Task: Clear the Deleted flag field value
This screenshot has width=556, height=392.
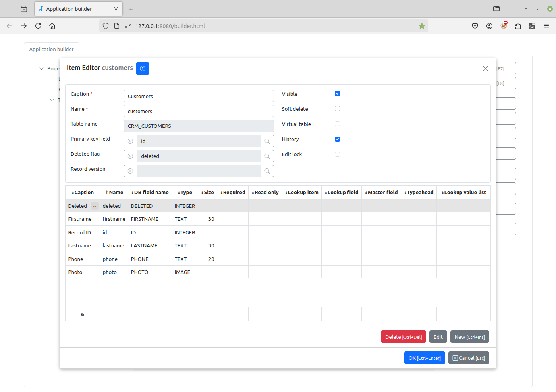Action: [130, 156]
